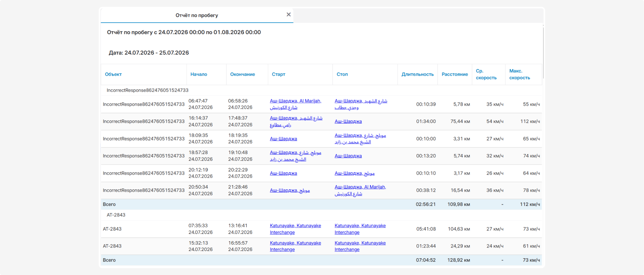Sort by the Окончание column header
644x275 pixels.
[x=242, y=74]
